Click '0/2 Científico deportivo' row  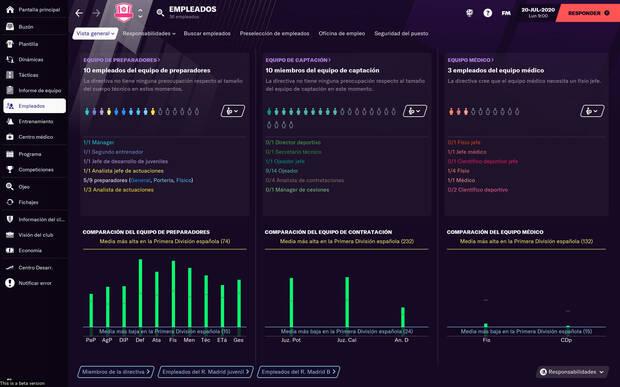pyautogui.click(x=478, y=190)
